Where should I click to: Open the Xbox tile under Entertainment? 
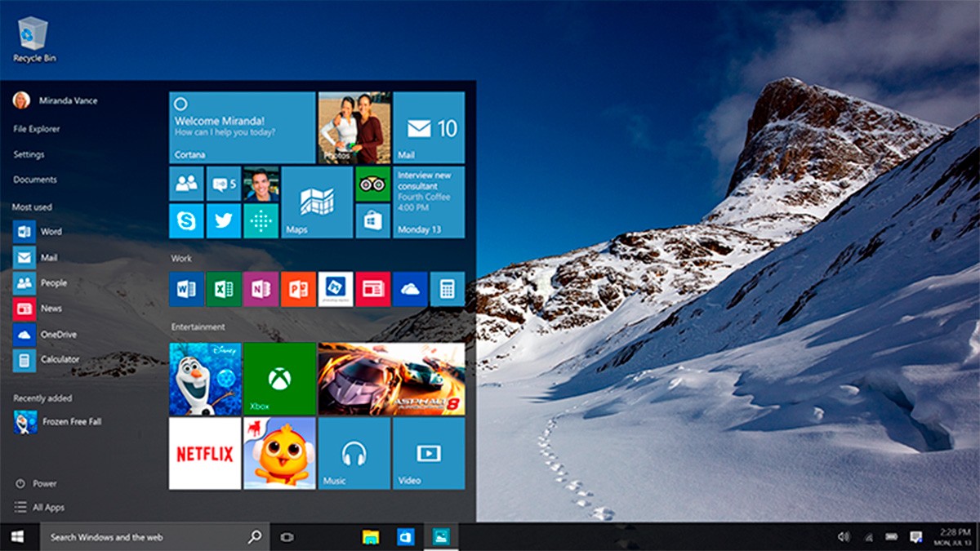click(x=279, y=380)
